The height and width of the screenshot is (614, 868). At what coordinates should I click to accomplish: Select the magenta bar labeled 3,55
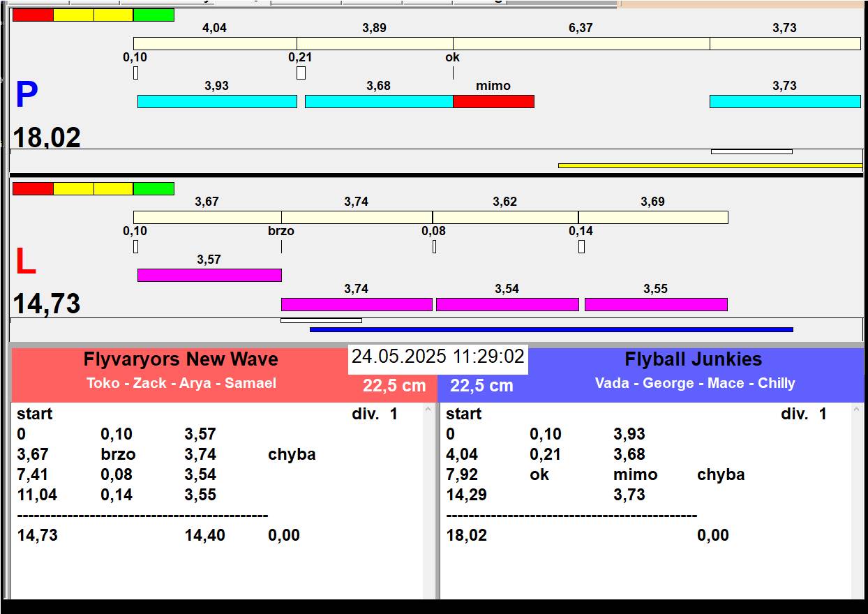(656, 304)
